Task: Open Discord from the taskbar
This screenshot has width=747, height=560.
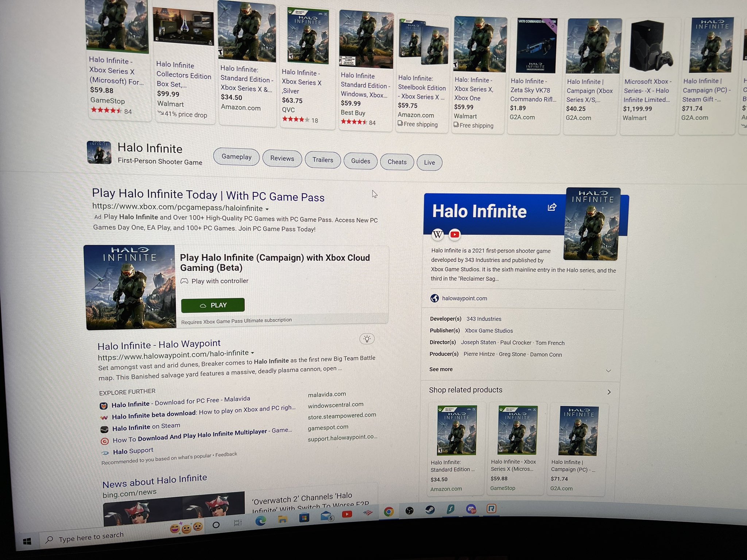Action: pyautogui.click(x=471, y=509)
